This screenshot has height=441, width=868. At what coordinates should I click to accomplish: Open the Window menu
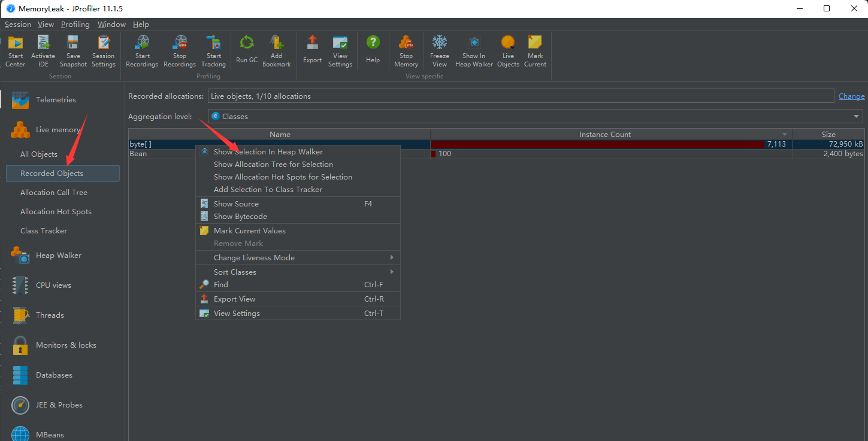point(111,25)
